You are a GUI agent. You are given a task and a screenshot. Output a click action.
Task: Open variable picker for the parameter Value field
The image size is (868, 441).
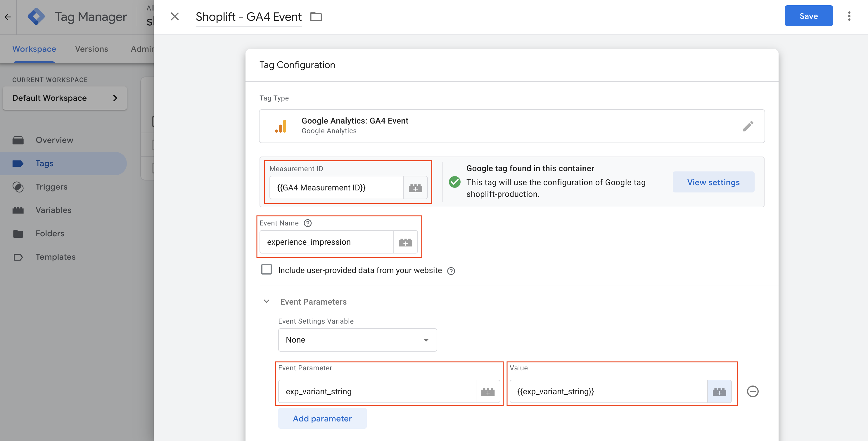(719, 392)
